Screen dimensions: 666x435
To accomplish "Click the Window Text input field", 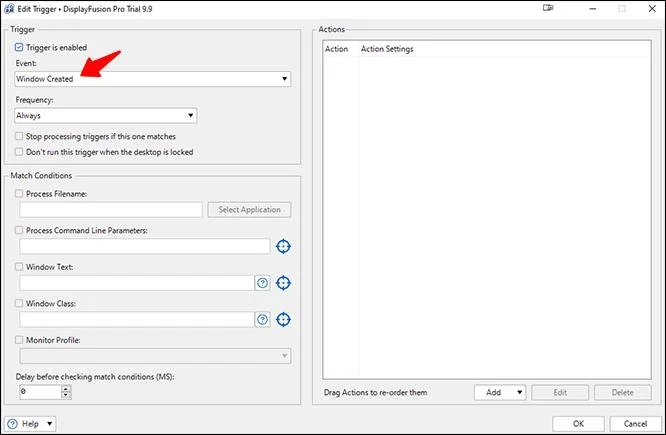I will pos(137,283).
